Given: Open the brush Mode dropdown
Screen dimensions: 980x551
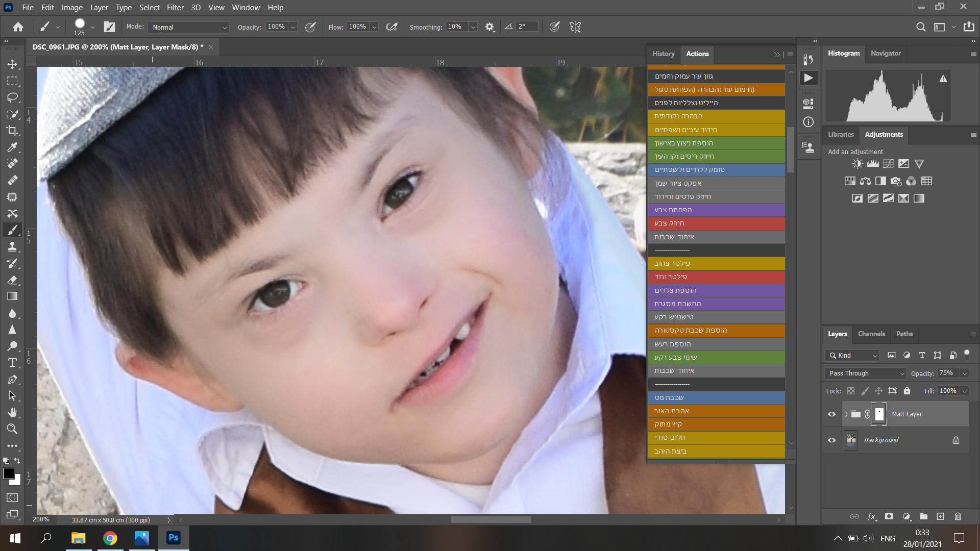Looking at the screenshot, I should (189, 27).
